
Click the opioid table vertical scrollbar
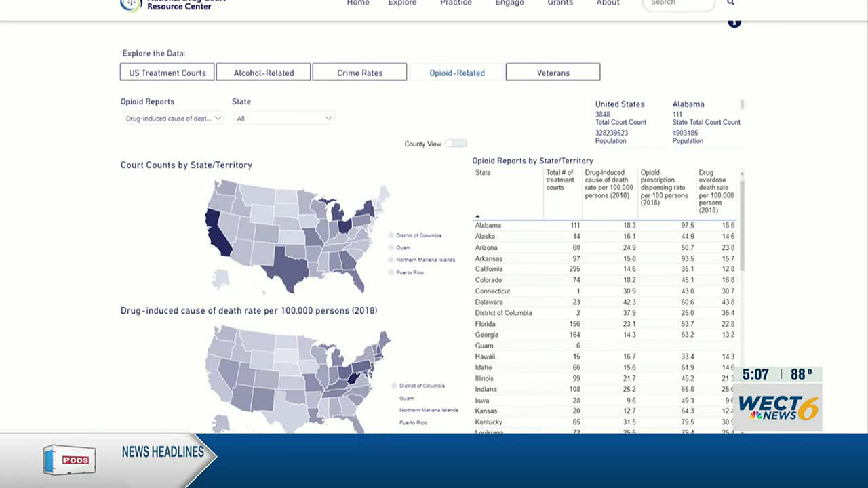[741, 225]
